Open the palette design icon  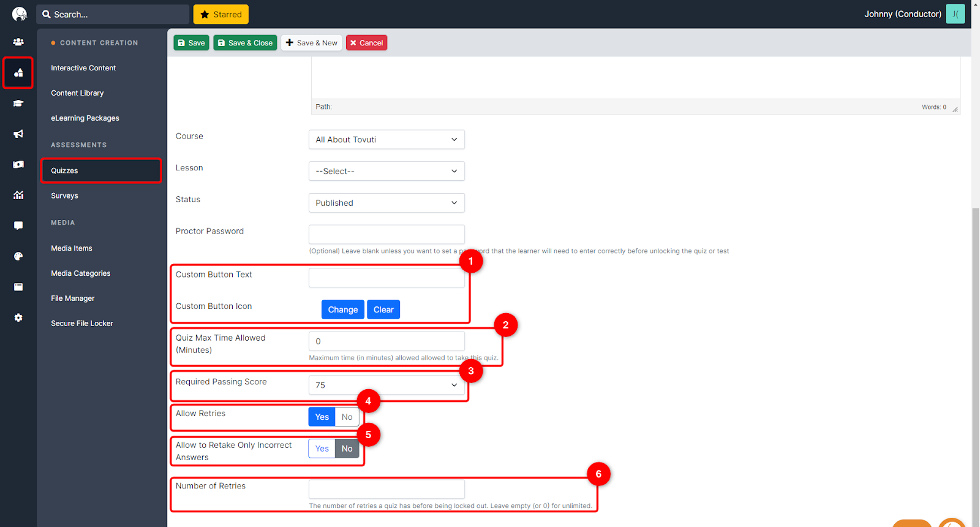(18, 256)
